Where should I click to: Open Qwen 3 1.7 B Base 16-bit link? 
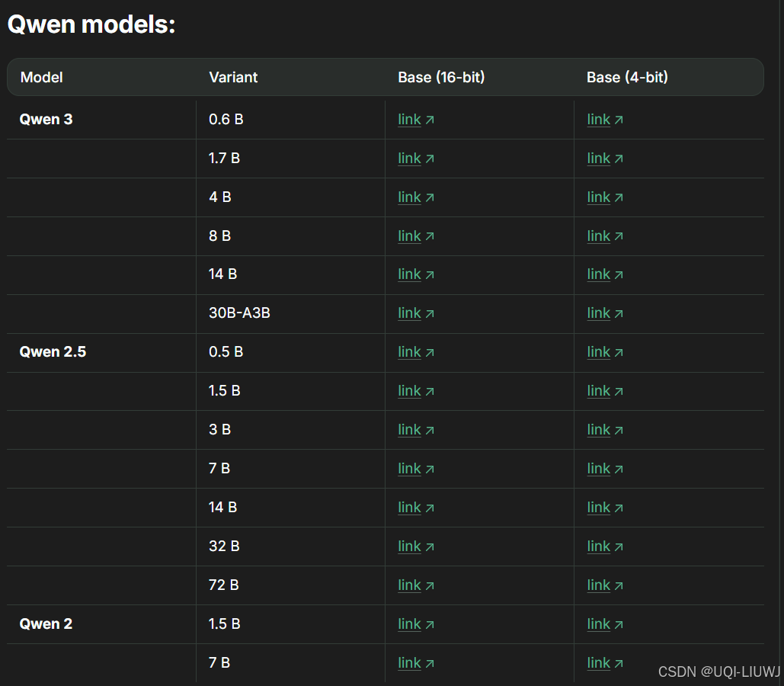pos(415,158)
